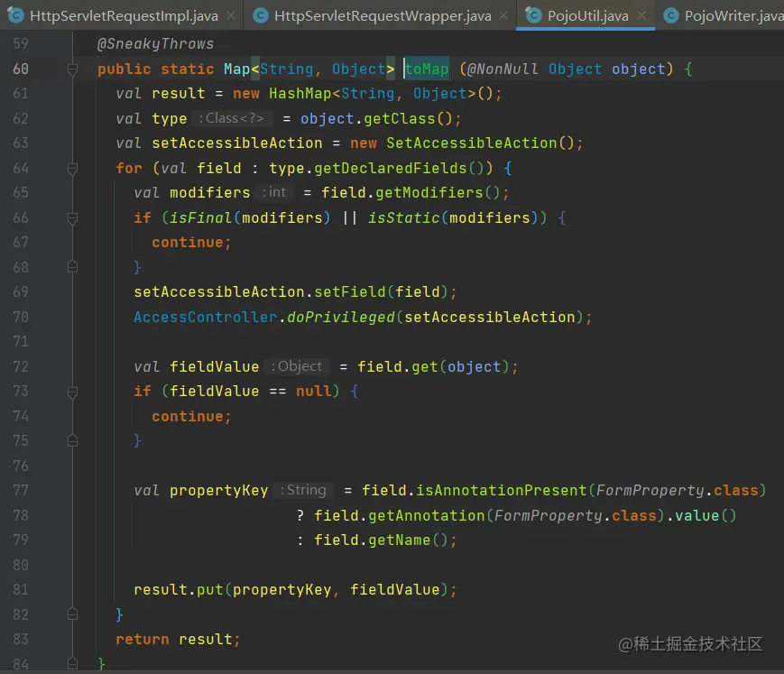This screenshot has width=784, height=674.
Task: Click the Class<?> inlay type hint
Action: coord(231,118)
